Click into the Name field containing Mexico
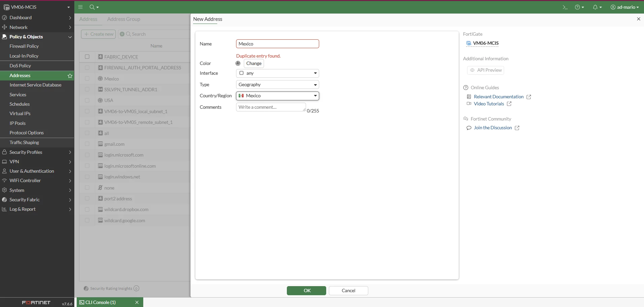The height and width of the screenshot is (307, 644). click(277, 44)
